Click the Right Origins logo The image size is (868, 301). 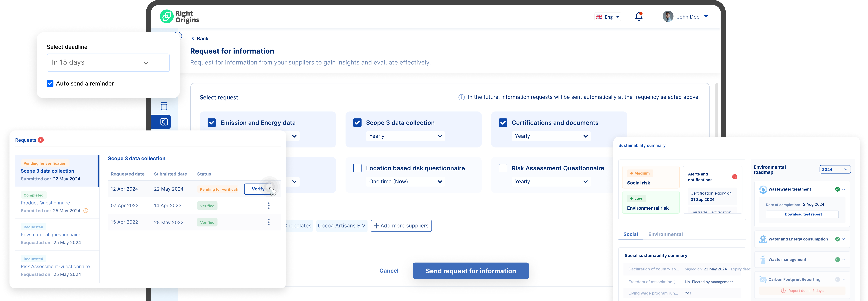[179, 16]
